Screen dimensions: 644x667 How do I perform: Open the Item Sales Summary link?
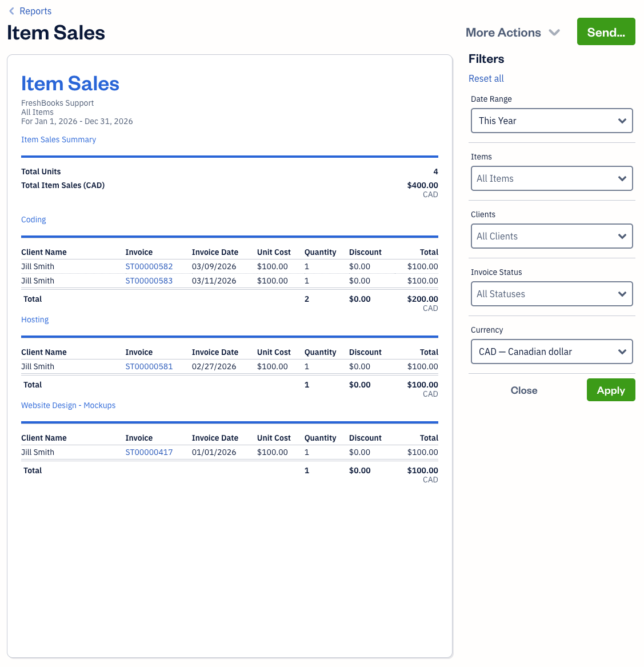58,139
